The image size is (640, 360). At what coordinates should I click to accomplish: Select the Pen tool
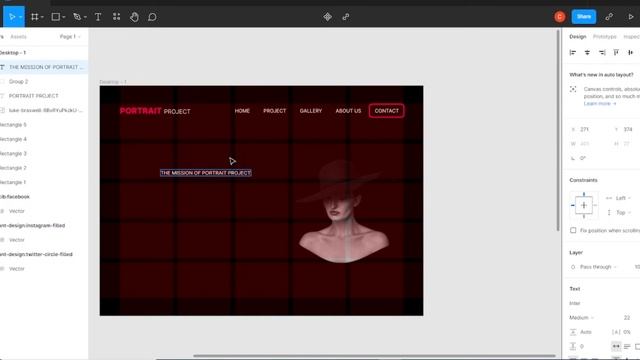coord(77,17)
